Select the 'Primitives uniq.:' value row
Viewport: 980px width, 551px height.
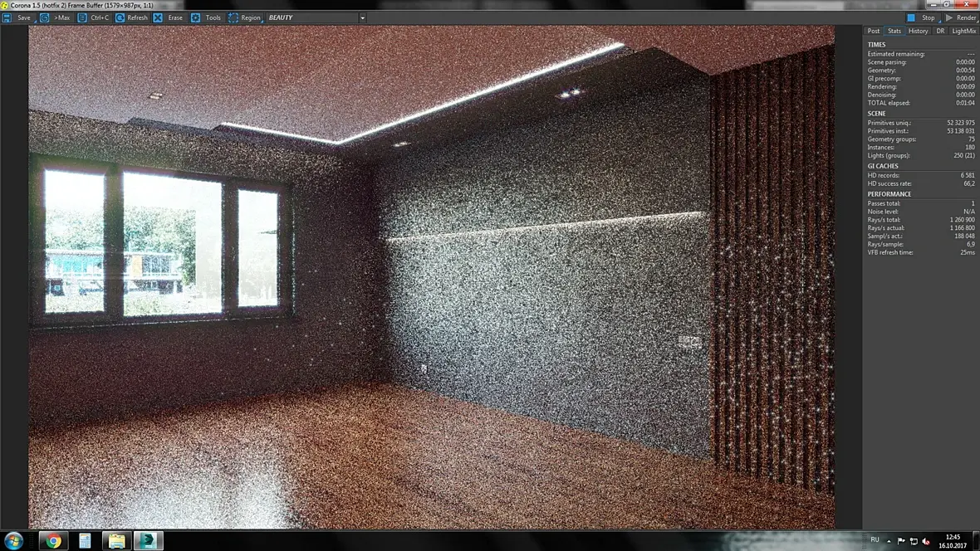pos(921,123)
